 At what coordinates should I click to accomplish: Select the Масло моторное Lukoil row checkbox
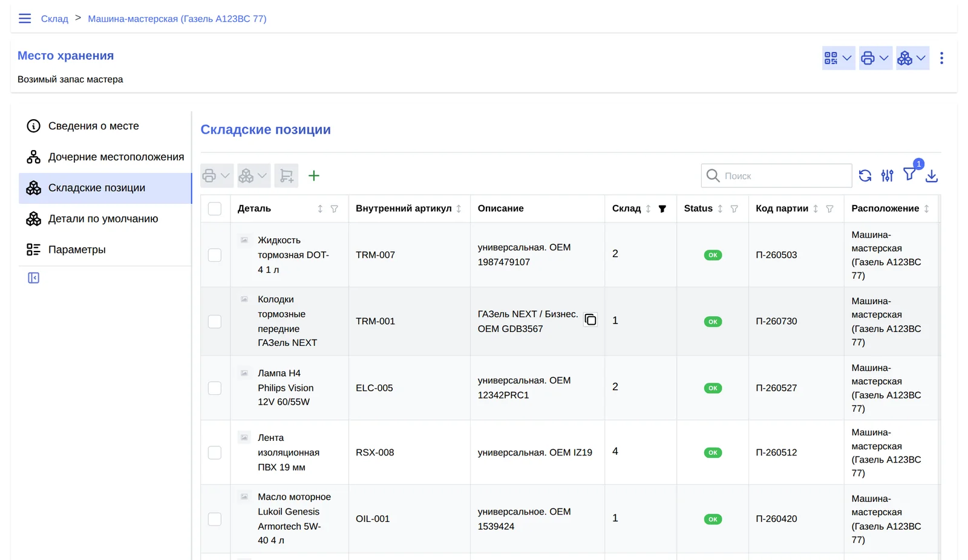click(215, 519)
